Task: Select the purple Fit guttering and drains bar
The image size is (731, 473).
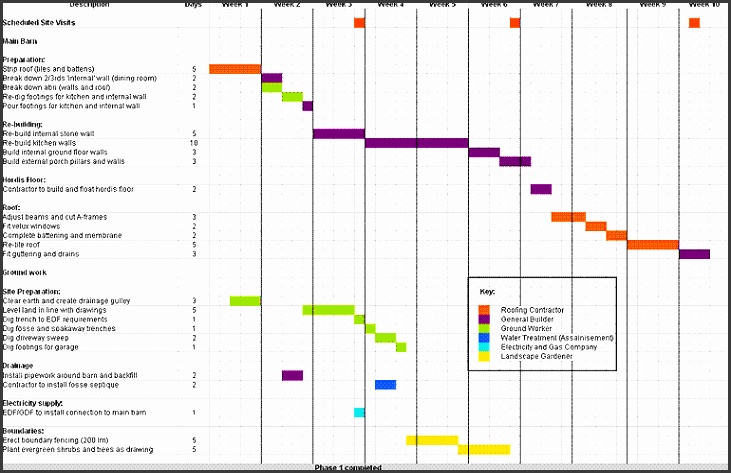Action: [x=695, y=254]
